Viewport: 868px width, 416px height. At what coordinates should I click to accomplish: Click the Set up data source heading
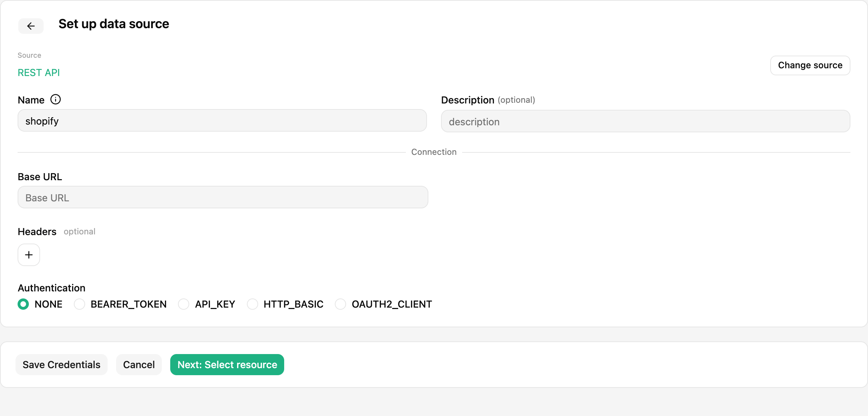[x=114, y=24]
